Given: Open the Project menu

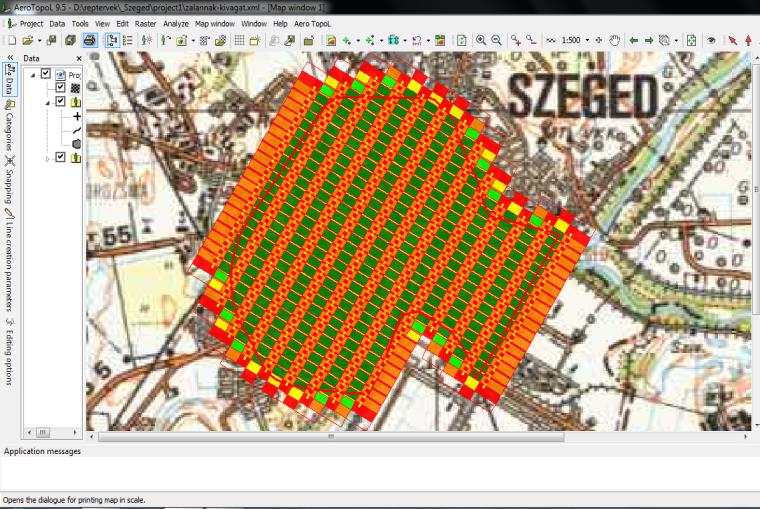Looking at the screenshot, I should (31, 23).
